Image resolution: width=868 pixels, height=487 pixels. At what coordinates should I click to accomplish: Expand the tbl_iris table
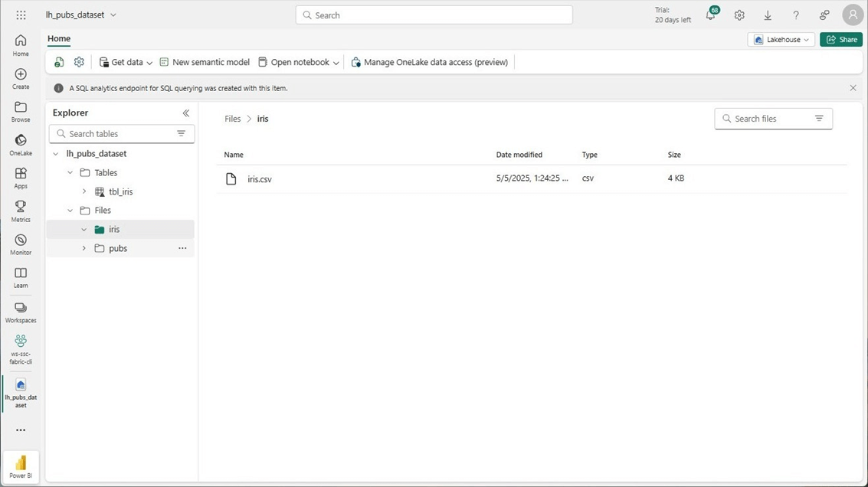[x=84, y=191]
